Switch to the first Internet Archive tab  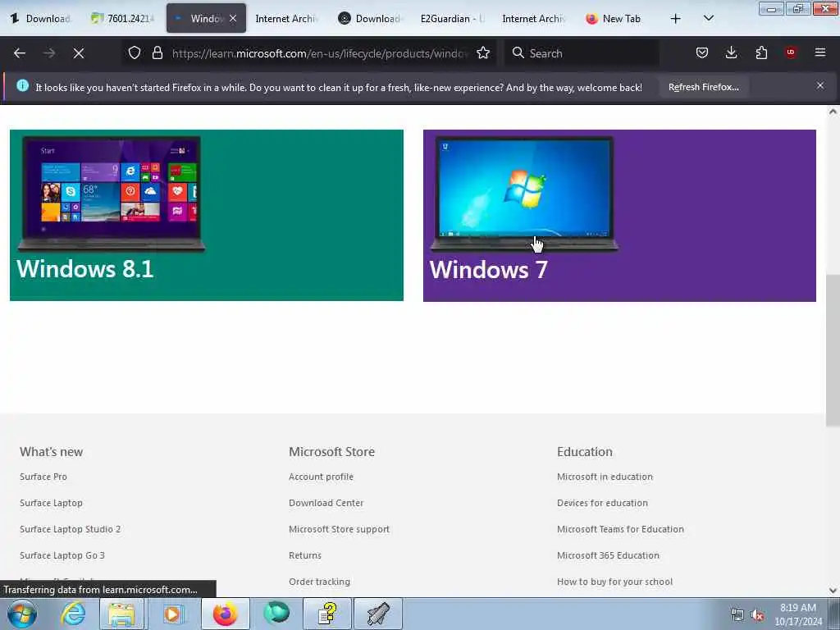286,19
